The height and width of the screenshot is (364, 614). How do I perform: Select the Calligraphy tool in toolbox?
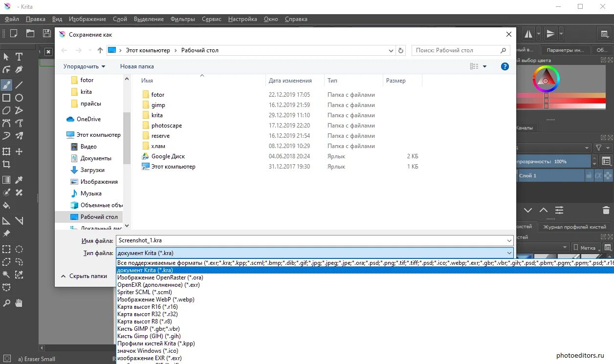(x=19, y=70)
